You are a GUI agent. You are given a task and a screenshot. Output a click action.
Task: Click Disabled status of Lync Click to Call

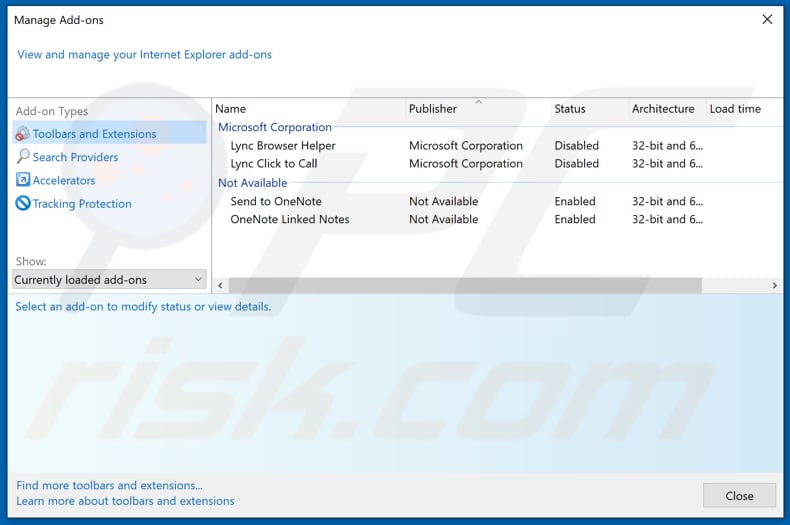point(576,164)
